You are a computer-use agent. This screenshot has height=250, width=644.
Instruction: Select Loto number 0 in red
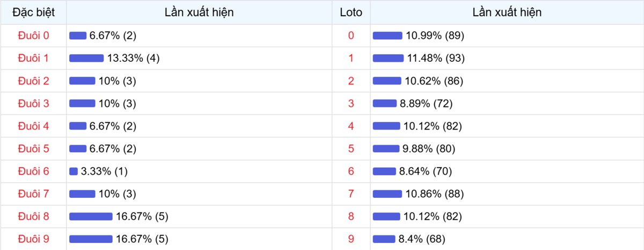pos(351,35)
